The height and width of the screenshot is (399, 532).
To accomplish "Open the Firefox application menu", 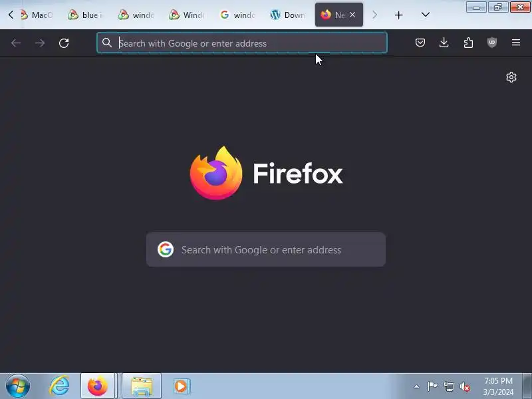I will pos(516,43).
